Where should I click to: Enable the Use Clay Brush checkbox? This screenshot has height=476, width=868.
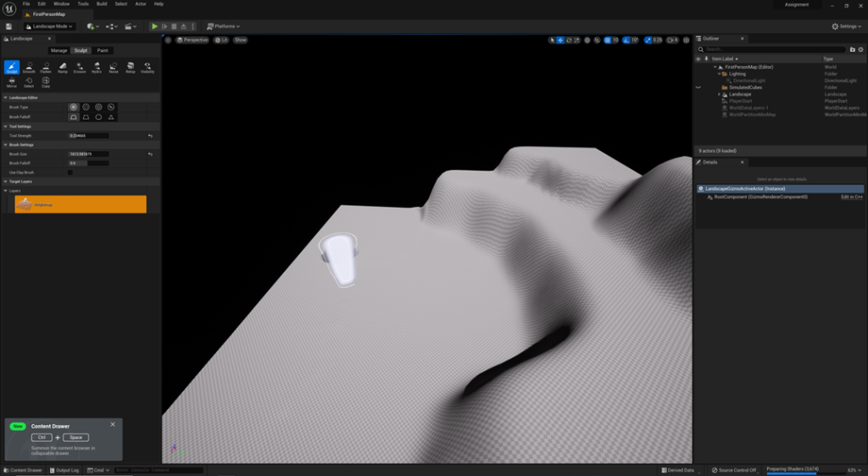tap(70, 172)
